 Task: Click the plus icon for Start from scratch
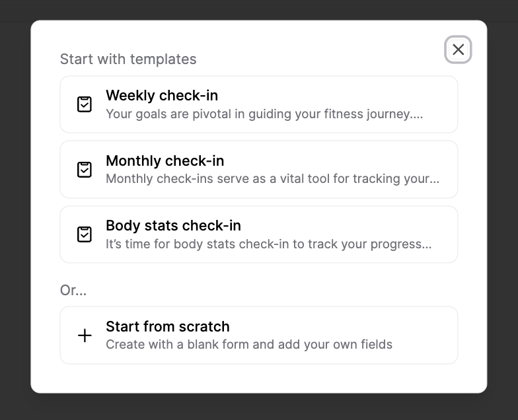pos(85,335)
